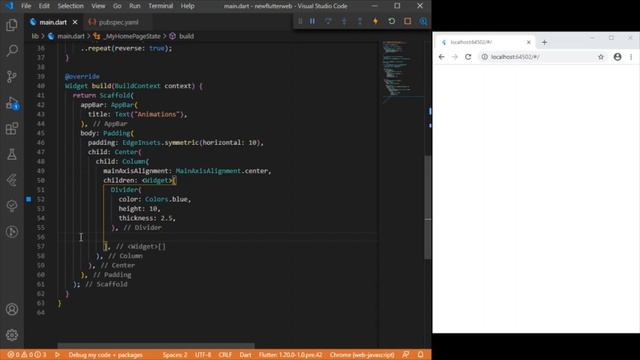Show errors and warnings in status bar
This screenshot has width=640, height=360.
[x=27, y=355]
